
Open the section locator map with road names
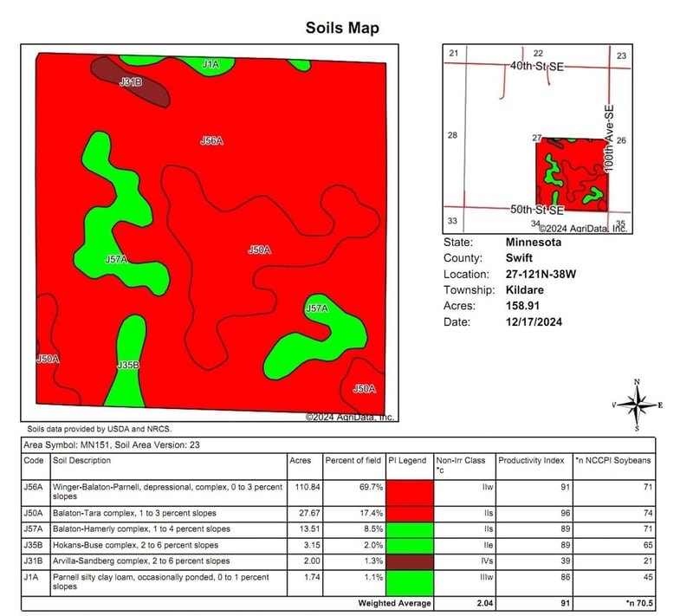[537, 139]
